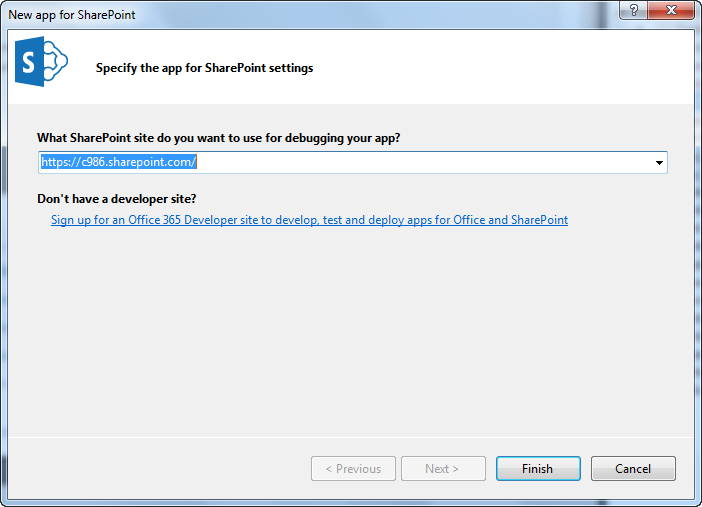This screenshot has height=507, width=702.
Task: Click the "Specify the app for SharePoint settings" heading
Action: click(x=204, y=69)
